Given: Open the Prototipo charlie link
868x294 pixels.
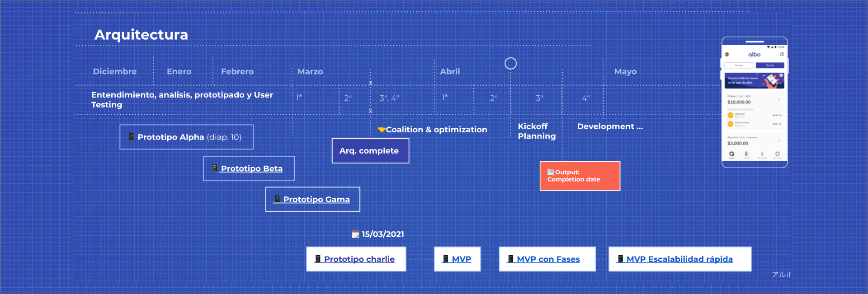Looking at the screenshot, I should pyautogui.click(x=359, y=259).
